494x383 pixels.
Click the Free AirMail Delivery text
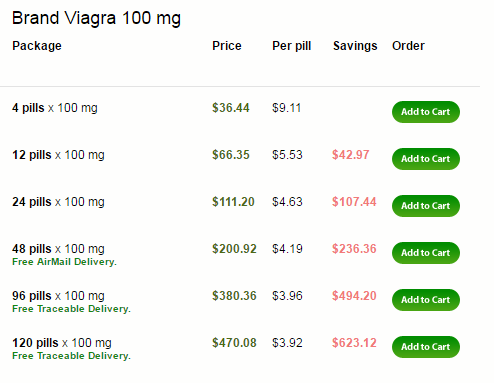click(x=64, y=262)
